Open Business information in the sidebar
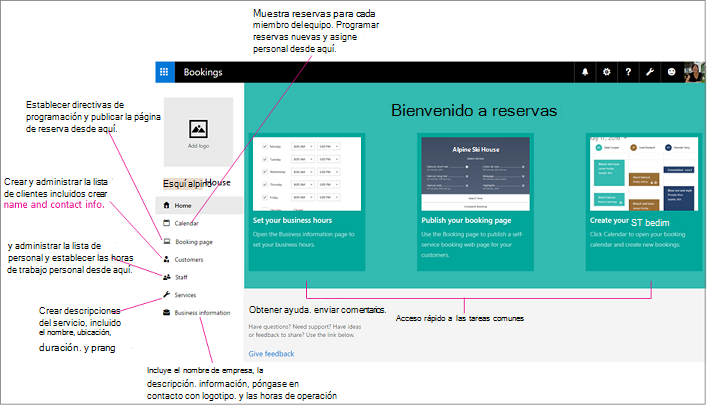Screen dimensions: 707x406 pos(202,312)
